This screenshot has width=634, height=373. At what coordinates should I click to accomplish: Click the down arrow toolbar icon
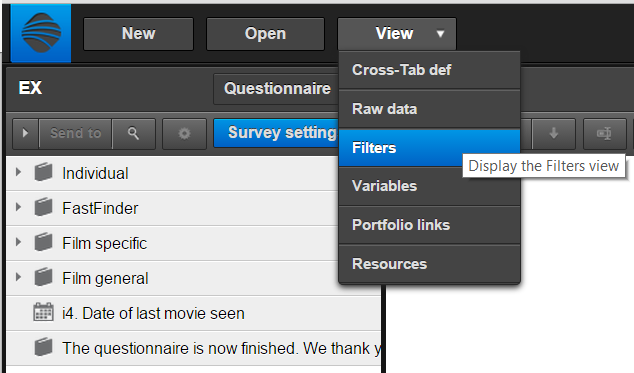(554, 133)
